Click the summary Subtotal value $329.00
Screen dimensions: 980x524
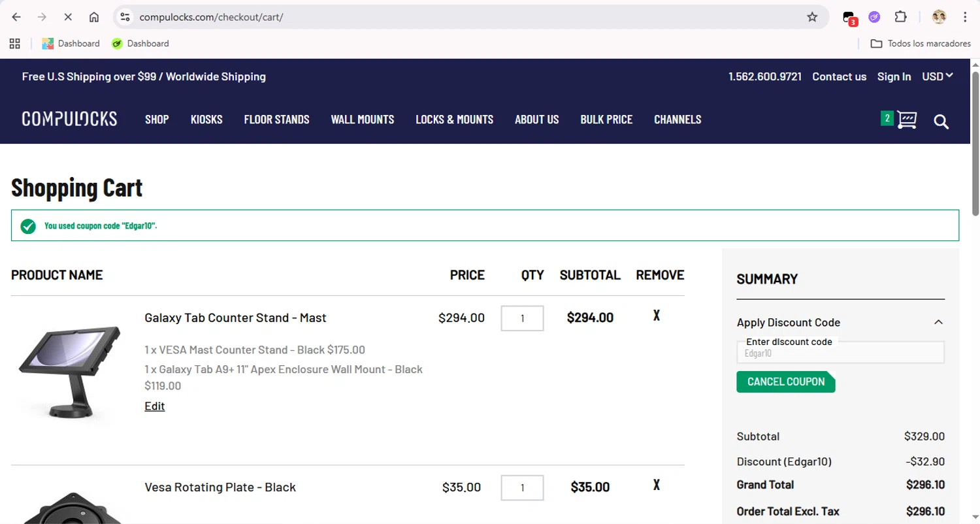point(924,436)
